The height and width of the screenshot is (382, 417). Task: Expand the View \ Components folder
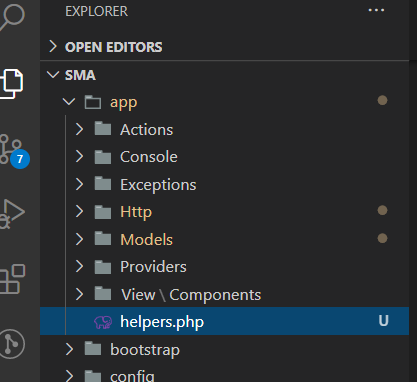click(x=79, y=294)
